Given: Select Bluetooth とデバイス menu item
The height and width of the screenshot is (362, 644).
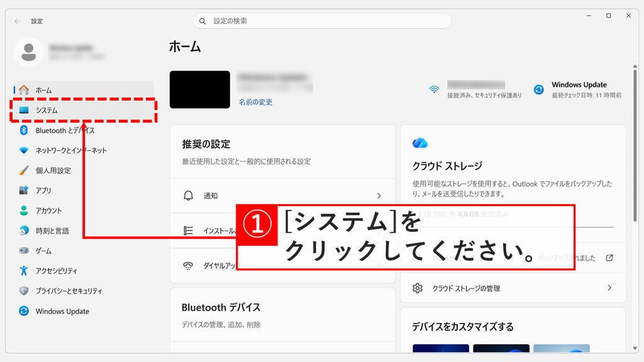Looking at the screenshot, I should coord(84,130).
